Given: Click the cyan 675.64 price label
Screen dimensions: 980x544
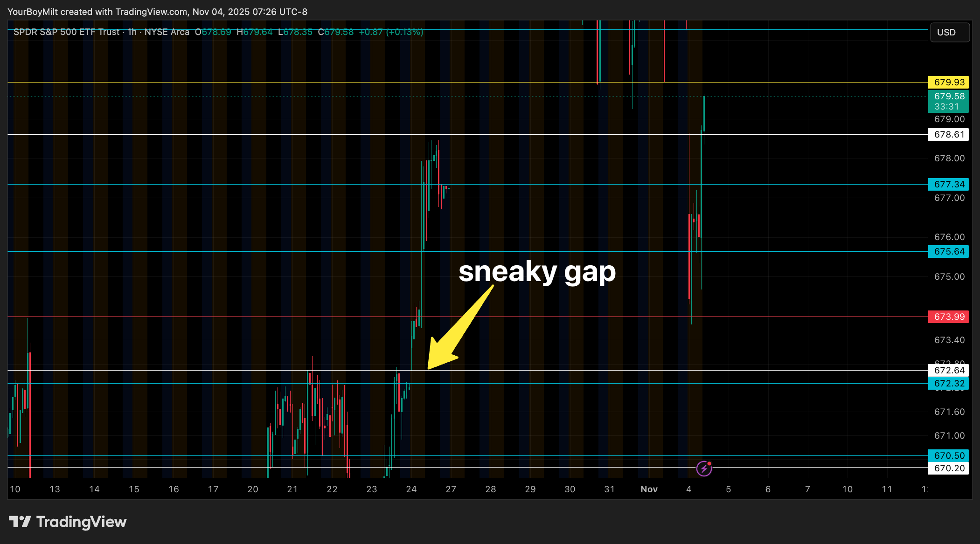Looking at the screenshot, I should (x=949, y=251).
